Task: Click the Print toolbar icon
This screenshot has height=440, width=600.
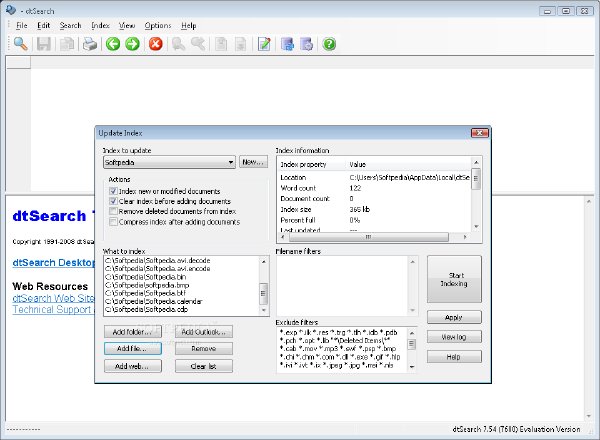Action: (x=90, y=44)
